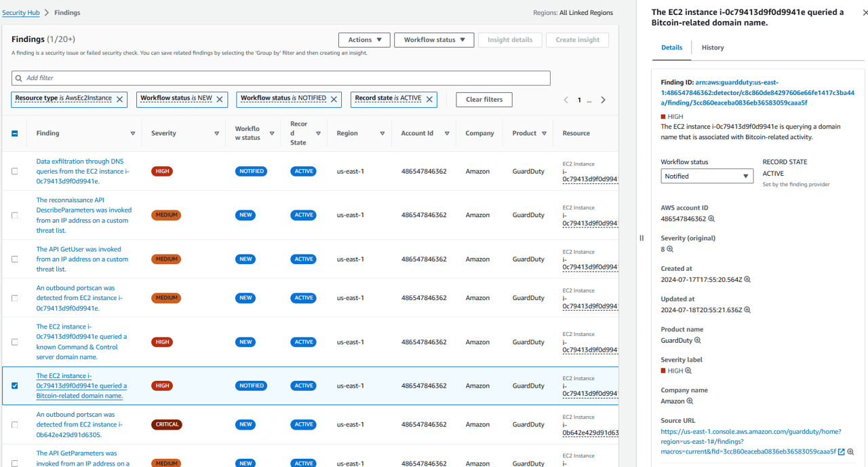
Task: Click magnifier icon after the Source URL
Action: 850,452
